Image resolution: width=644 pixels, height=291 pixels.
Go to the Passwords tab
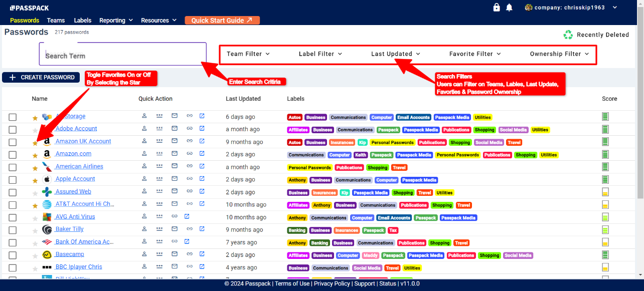tap(25, 21)
